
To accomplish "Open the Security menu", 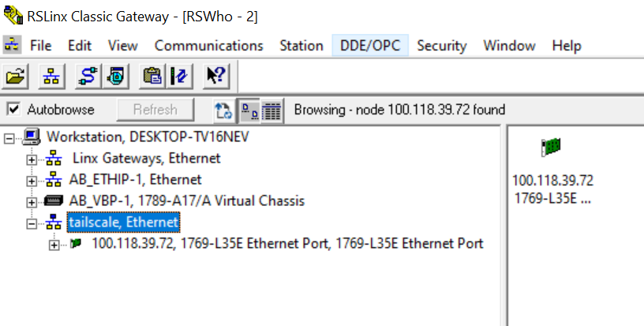I will pyautogui.click(x=441, y=46).
